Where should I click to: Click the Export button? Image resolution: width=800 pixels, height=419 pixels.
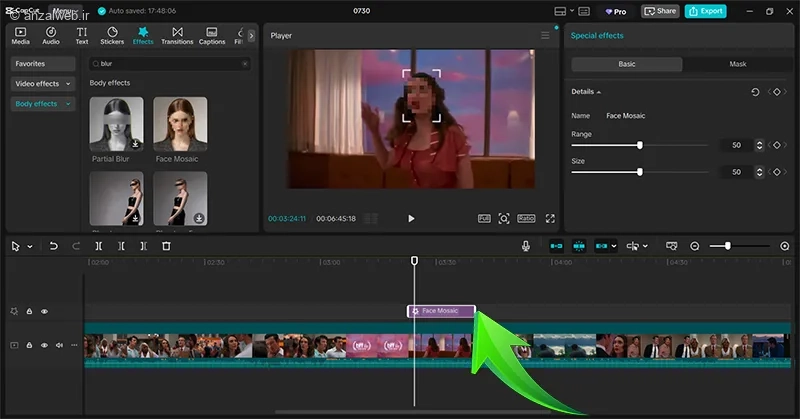706,11
